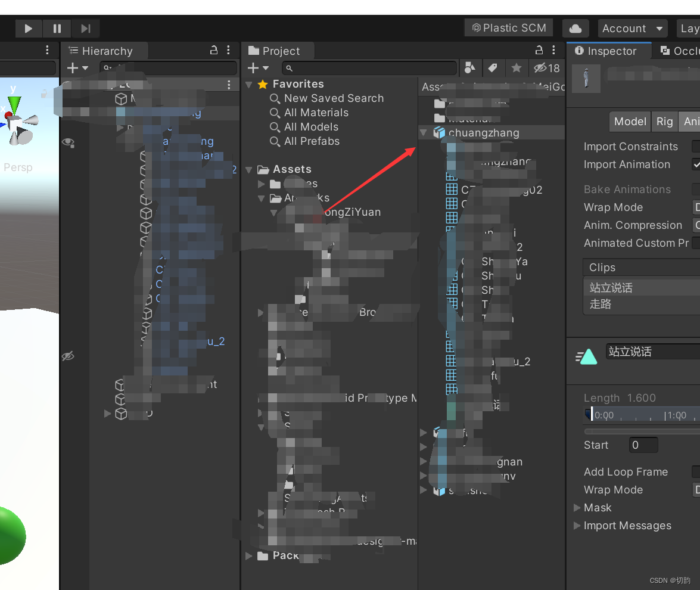Toggle the Project panel lock icon
The width and height of the screenshot is (700, 590).
(x=539, y=50)
